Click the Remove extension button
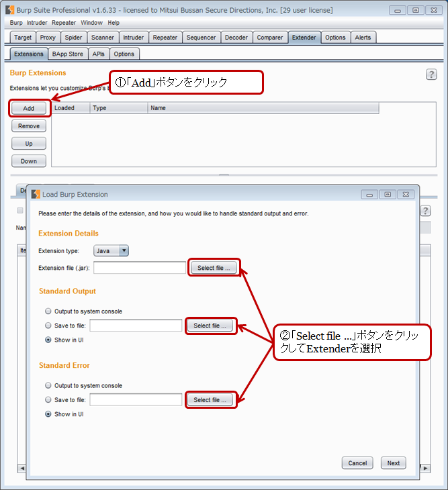This screenshot has width=448, height=490. click(x=29, y=126)
